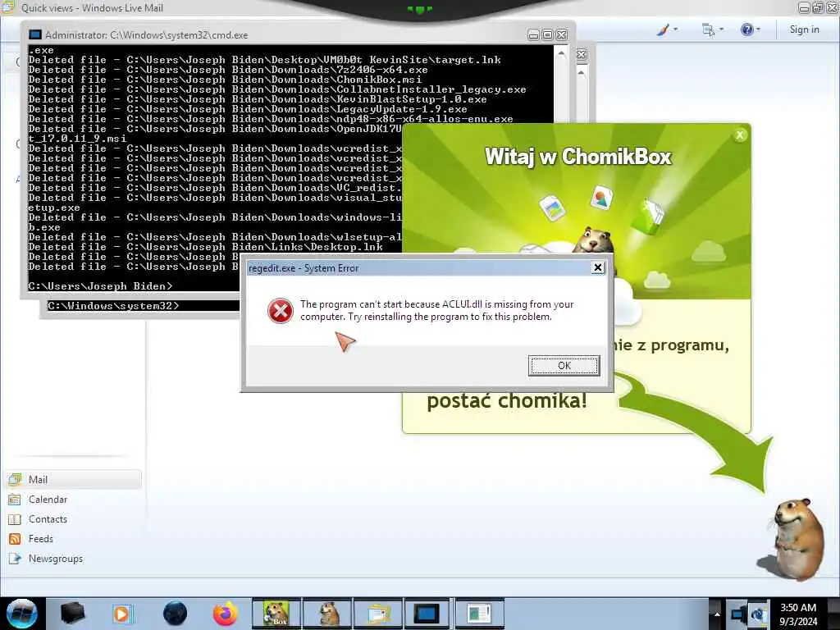840x630 pixels.
Task: Switch to the rightmost taskbar window button
Action: pos(479,614)
